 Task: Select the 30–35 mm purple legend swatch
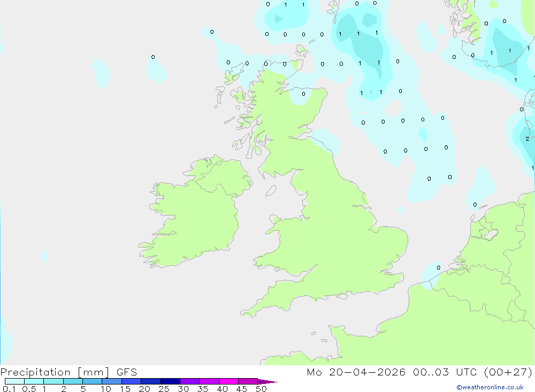190,381
